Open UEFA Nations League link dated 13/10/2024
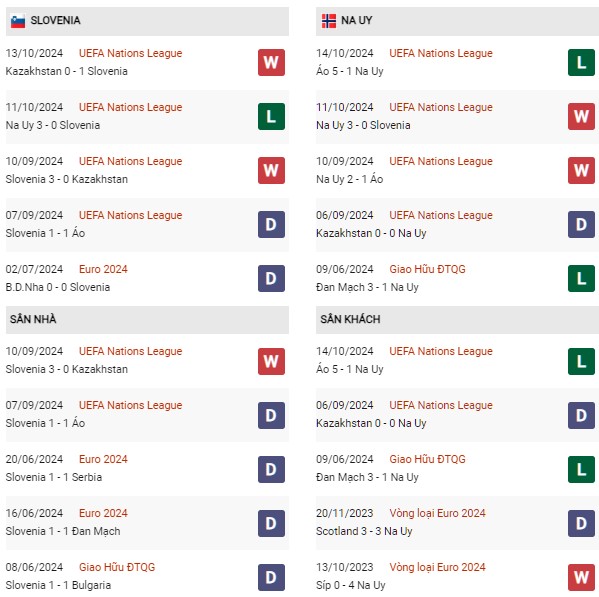The height and width of the screenshot is (597, 599). point(130,53)
